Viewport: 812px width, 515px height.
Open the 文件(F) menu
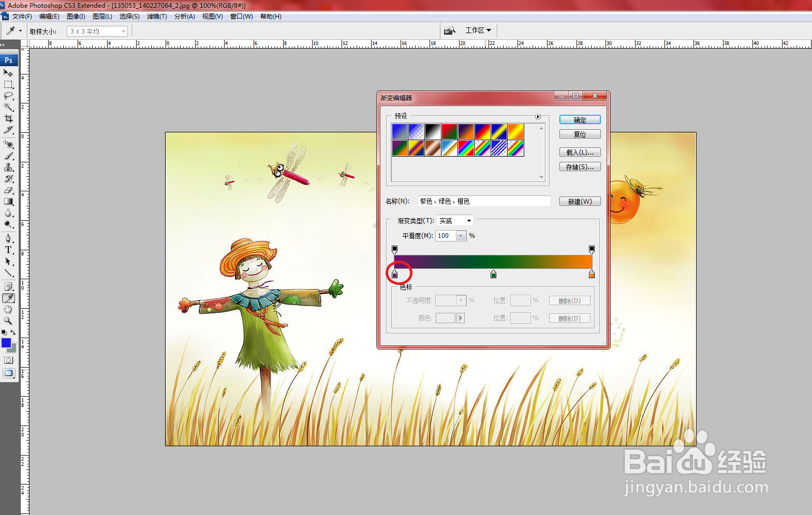pos(22,17)
